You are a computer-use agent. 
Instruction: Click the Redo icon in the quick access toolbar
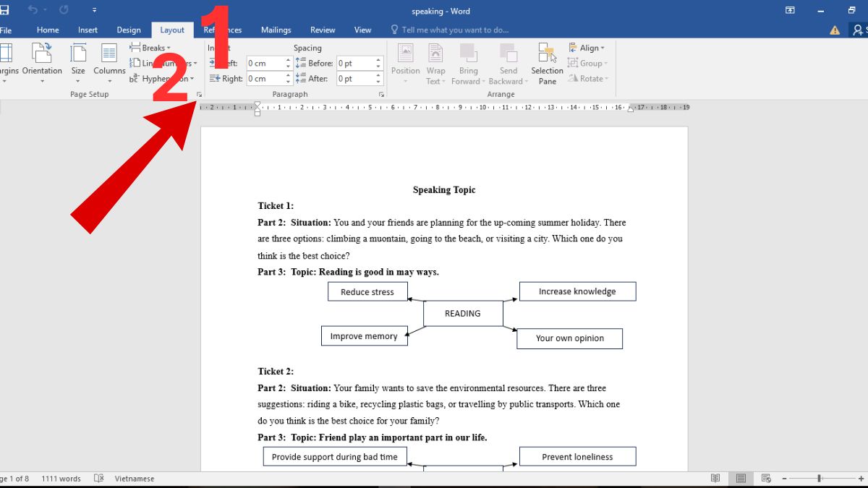pos(64,10)
